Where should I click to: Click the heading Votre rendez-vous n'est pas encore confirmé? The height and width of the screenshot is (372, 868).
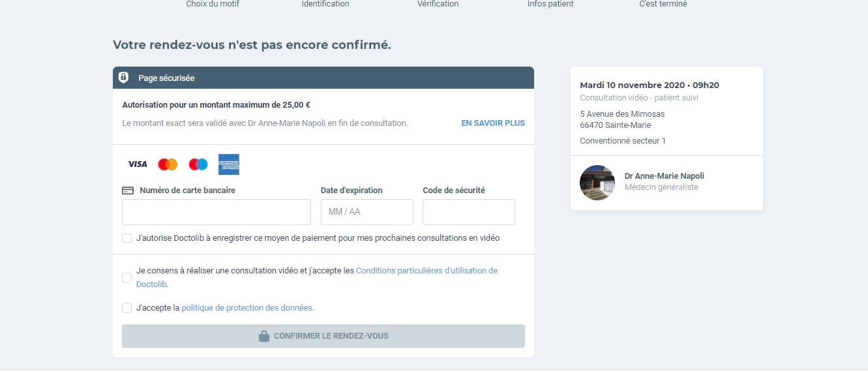click(252, 45)
